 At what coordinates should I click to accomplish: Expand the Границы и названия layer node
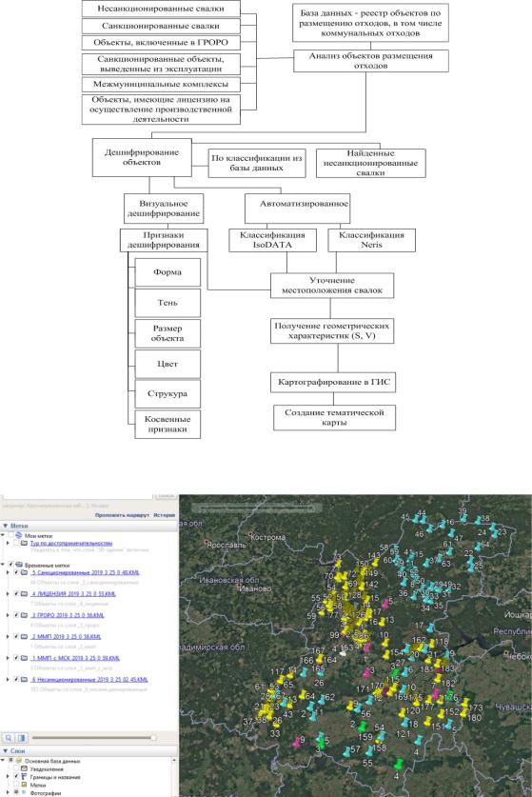pyautogui.click(x=9, y=777)
